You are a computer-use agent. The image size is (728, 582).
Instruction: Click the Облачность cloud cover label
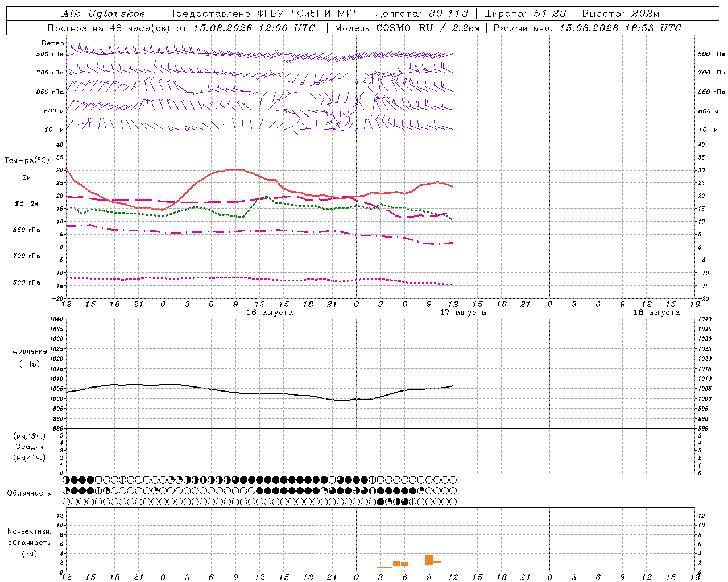click(x=29, y=493)
